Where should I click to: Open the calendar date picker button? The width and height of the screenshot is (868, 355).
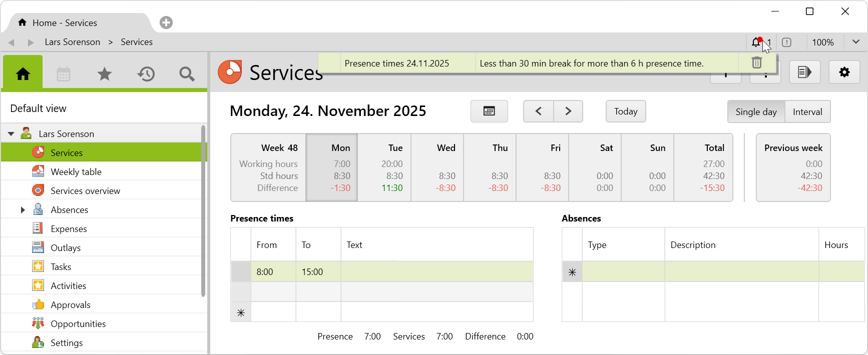[x=489, y=111]
